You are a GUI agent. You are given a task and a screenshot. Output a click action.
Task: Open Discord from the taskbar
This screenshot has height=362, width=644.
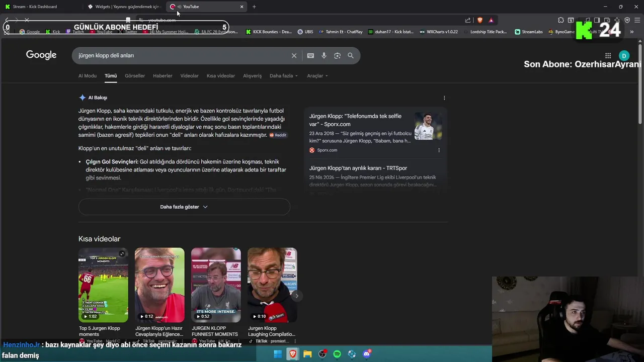tap(367, 354)
